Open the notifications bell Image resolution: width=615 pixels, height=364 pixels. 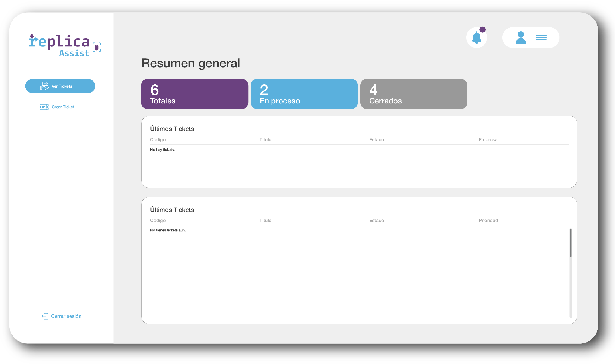(x=476, y=38)
